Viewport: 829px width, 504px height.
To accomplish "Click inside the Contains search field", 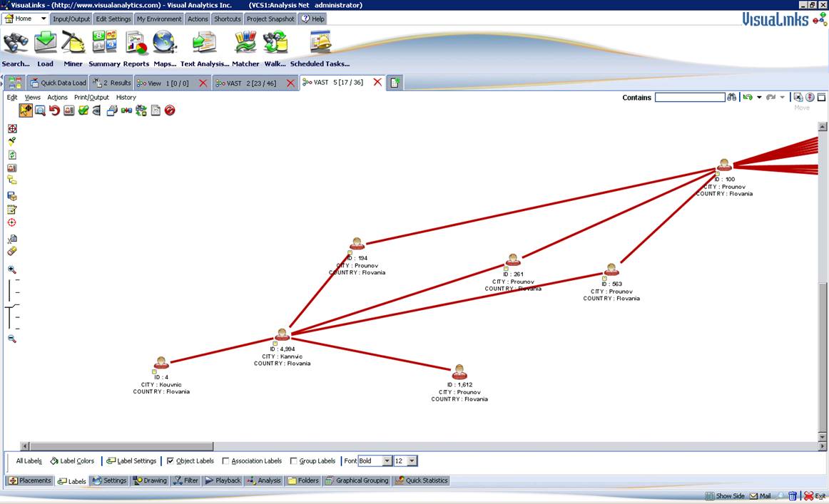I will [x=689, y=97].
